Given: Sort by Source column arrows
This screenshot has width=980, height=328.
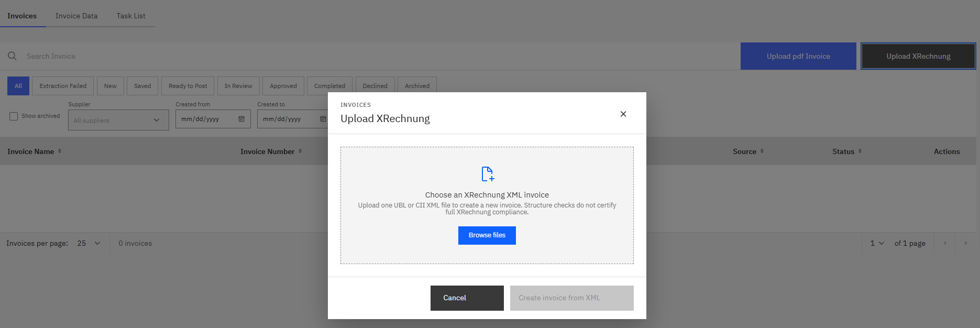Looking at the screenshot, I should (x=762, y=151).
